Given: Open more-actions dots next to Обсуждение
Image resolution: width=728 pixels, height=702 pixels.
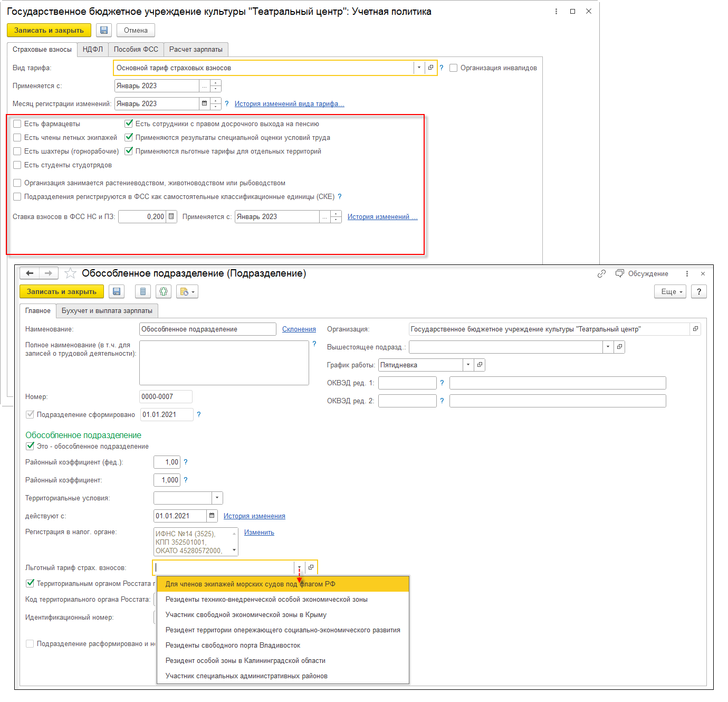Looking at the screenshot, I should point(687,273).
